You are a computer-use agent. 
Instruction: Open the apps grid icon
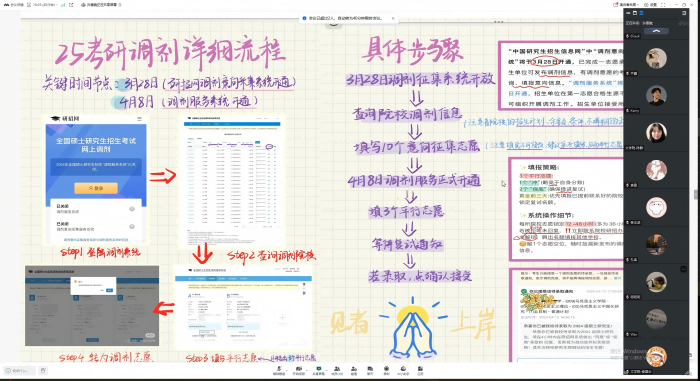pos(420,370)
